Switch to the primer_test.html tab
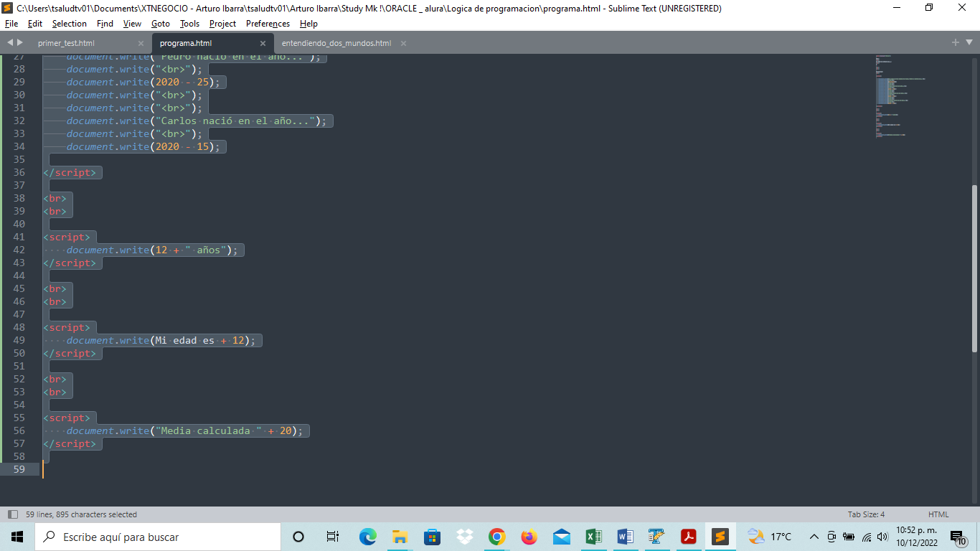980x551 pixels. click(x=66, y=43)
